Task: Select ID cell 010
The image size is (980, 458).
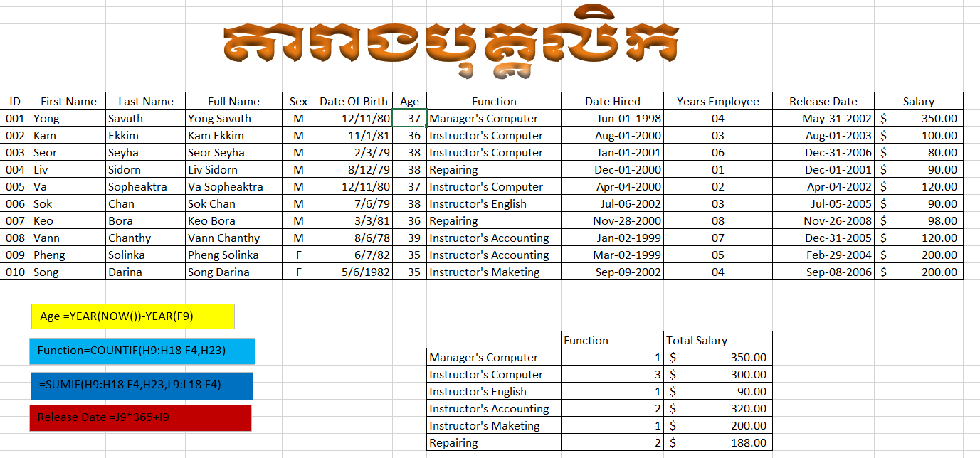Action: 15,272
